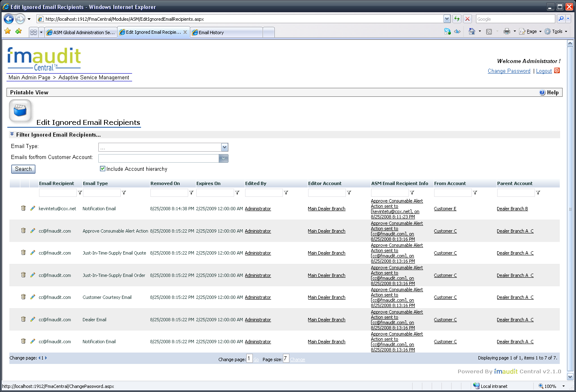
Task: Open filter menu for ASM Email Recipient Info
Action: click(412, 193)
